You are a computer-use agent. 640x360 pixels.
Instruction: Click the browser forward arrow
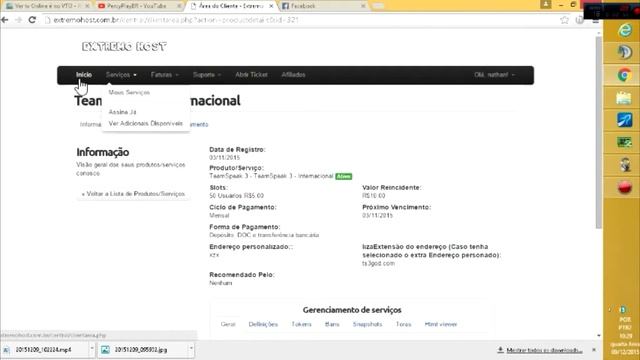tap(18, 20)
